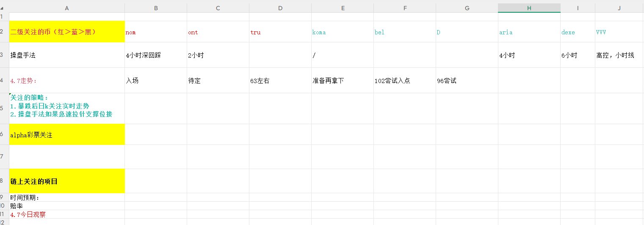Click the "关注的策略" teal text cell
Viewport: 644px width, 225px height.
(67, 108)
